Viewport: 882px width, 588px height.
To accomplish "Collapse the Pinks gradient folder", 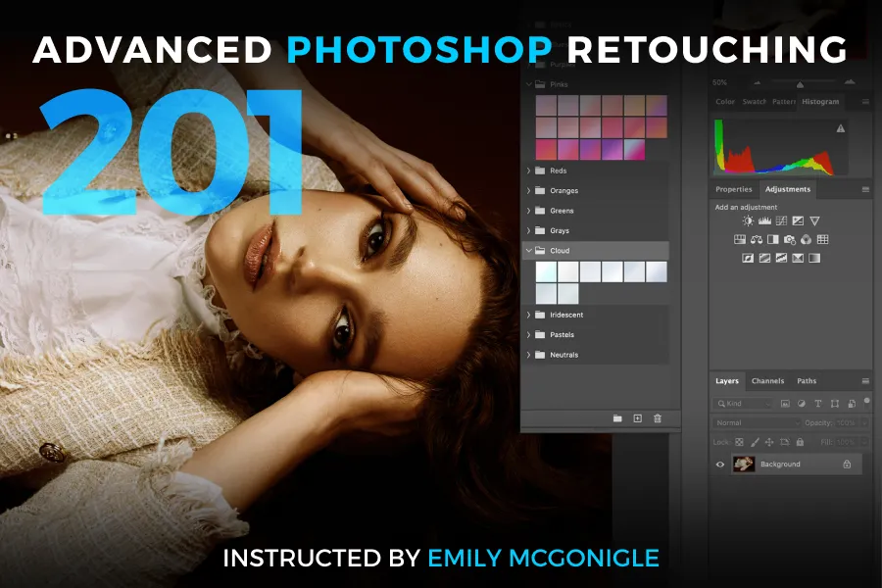I will pyautogui.click(x=529, y=84).
